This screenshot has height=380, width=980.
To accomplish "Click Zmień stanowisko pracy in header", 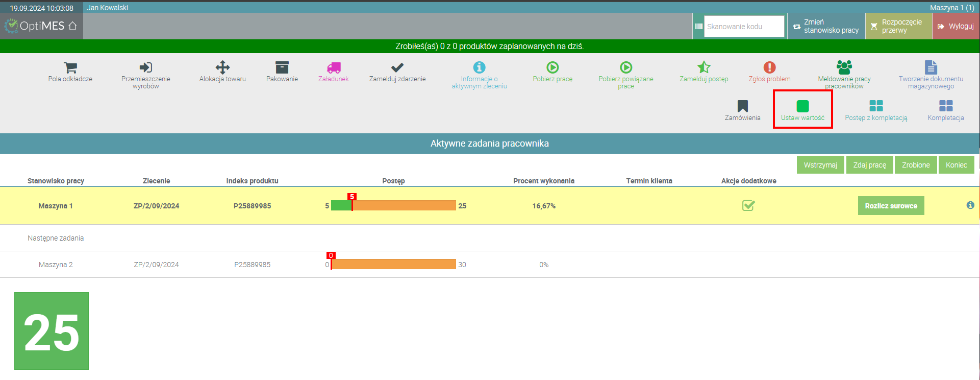I will pyautogui.click(x=826, y=26).
